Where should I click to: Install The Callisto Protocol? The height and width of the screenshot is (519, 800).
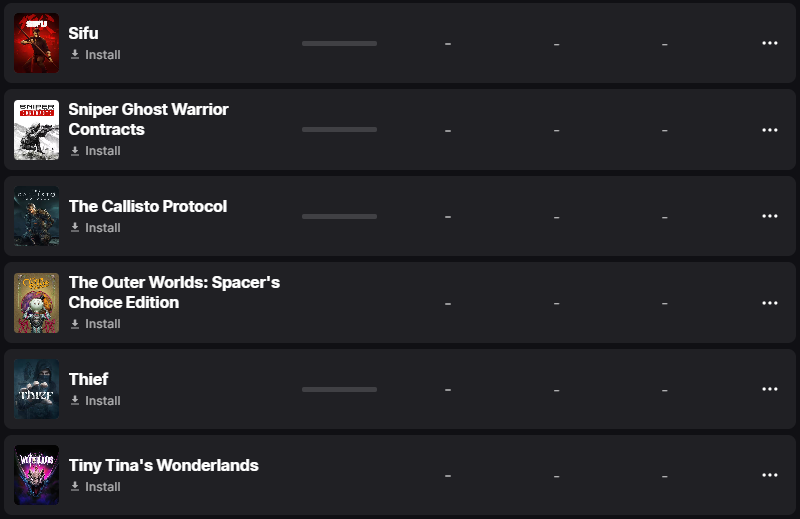point(95,228)
